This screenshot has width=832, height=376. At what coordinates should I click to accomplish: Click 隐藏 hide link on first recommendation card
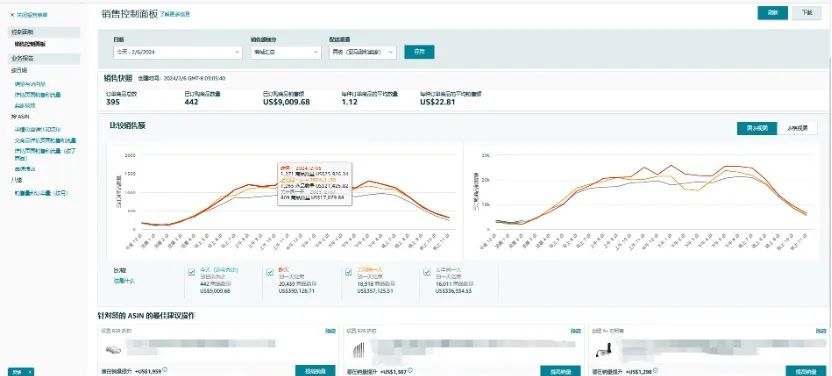click(330, 331)
